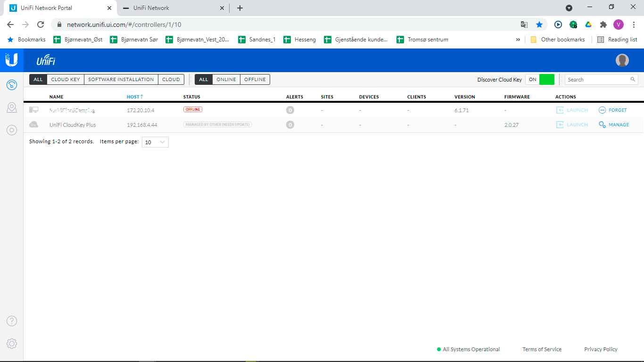The height and width of the screenshot is (362, 644).
Task: Click the UniFi logo in sidebar
Action: (x=11, y=60)
